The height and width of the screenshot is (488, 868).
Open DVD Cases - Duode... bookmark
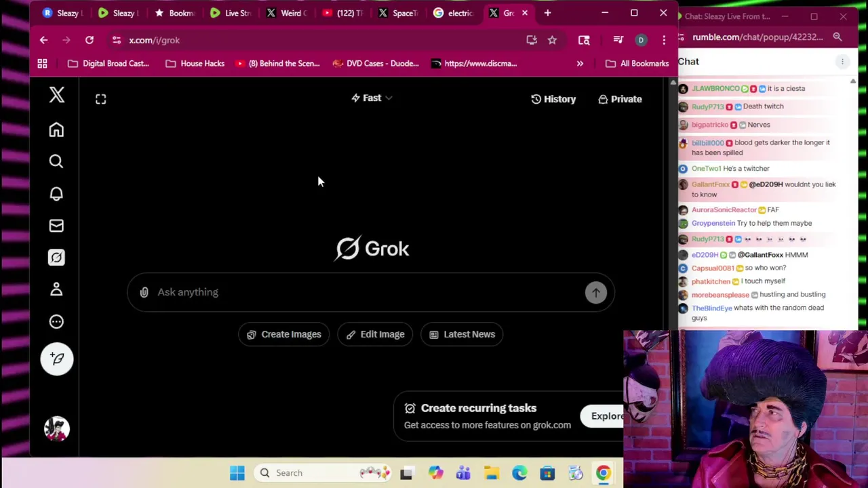coord(376,64)
